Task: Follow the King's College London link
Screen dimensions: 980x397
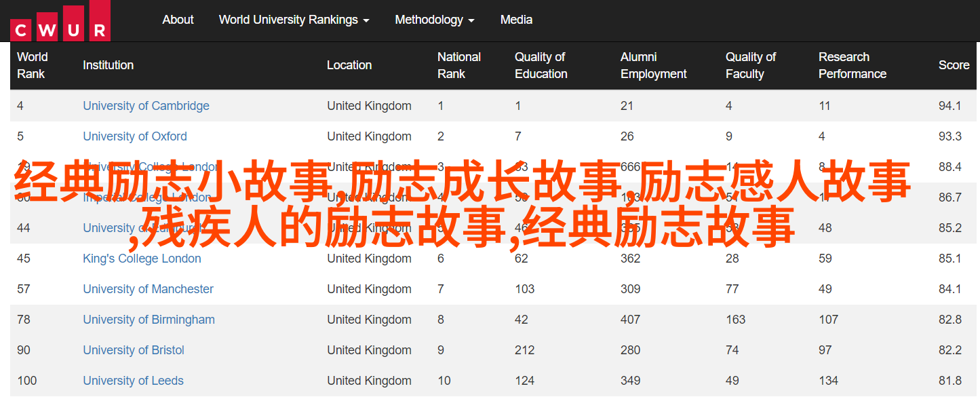Action: tap(142, 259)
